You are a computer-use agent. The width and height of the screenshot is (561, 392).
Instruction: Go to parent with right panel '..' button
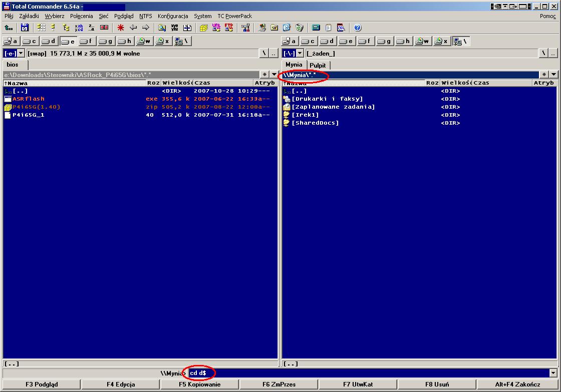coord(553,53)
